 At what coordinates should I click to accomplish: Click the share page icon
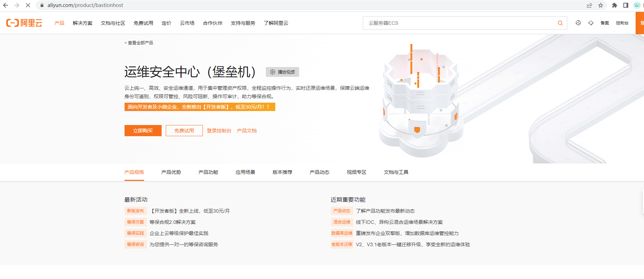589,5
